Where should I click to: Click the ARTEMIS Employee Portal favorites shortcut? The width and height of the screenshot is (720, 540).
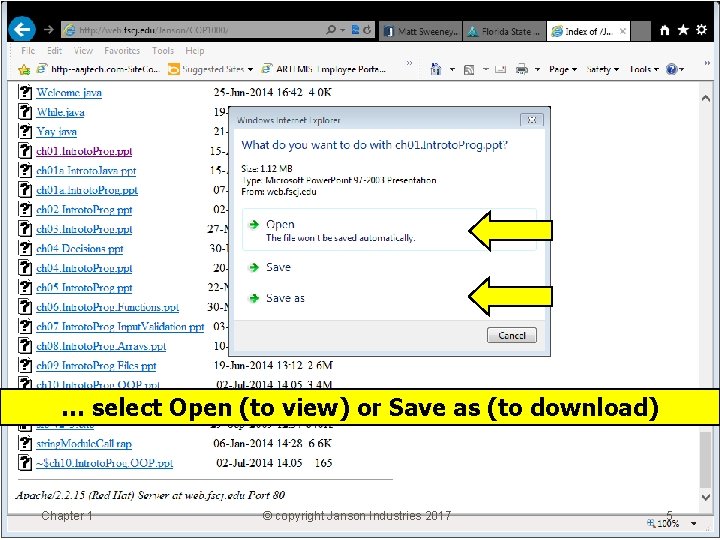[324, 69]
